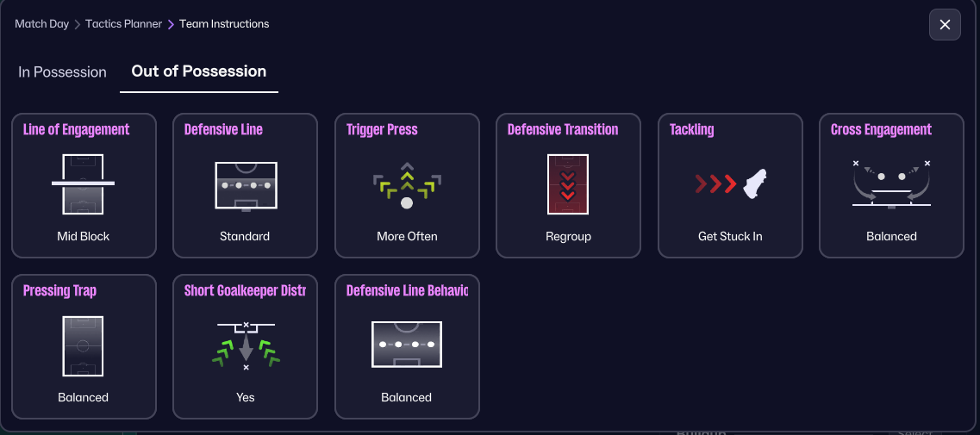Change the Regroup transition option
This screenshot has width=980, height=435.
coord(568,236)
